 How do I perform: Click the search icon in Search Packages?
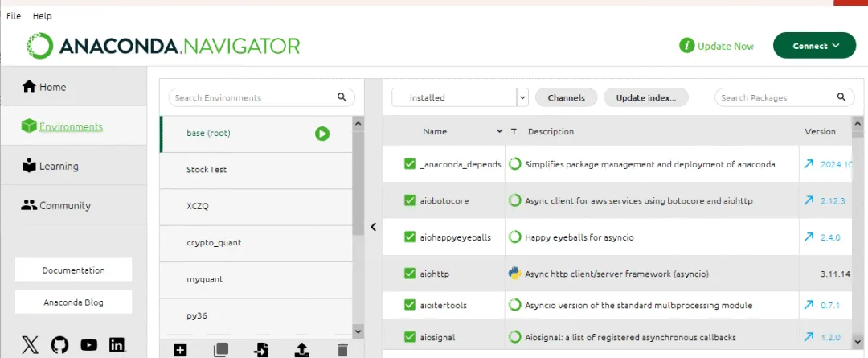[x=841, y=97]
